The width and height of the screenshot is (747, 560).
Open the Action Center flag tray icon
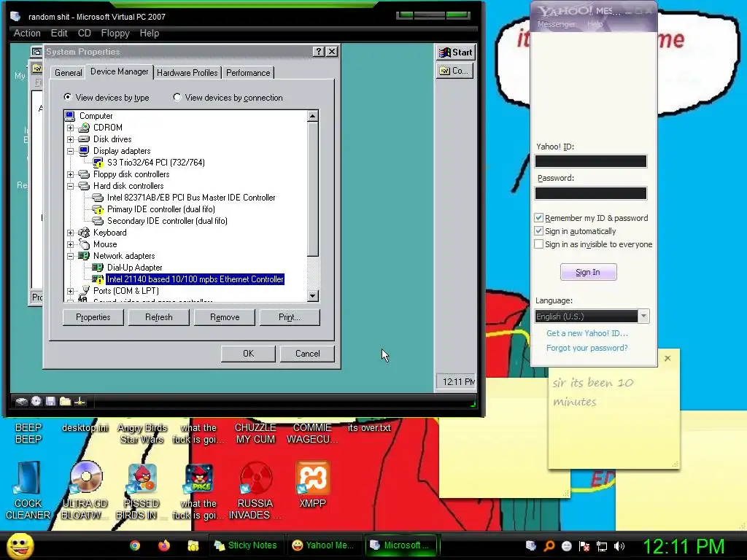pos(584,545)
